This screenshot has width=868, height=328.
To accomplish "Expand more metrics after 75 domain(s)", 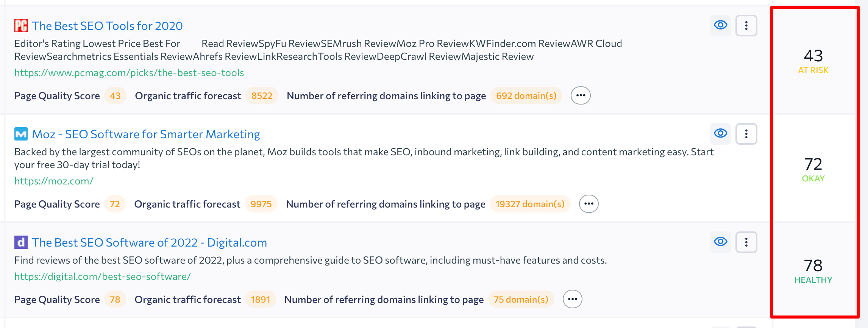I will click(572, 299).
